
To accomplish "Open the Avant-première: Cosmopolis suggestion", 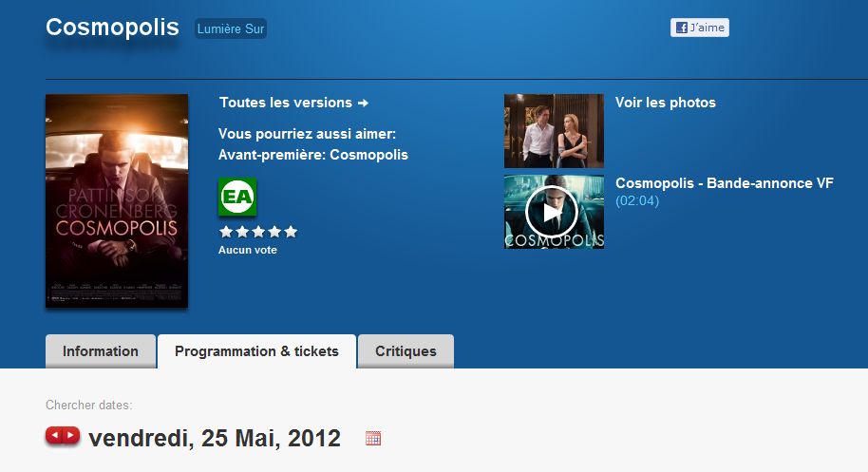I will coord(313,155).
